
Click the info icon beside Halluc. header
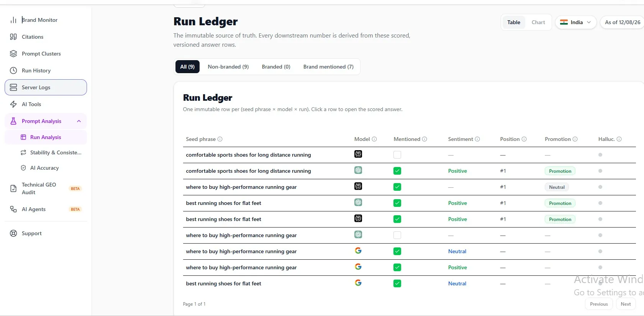[x=619, y=139]
